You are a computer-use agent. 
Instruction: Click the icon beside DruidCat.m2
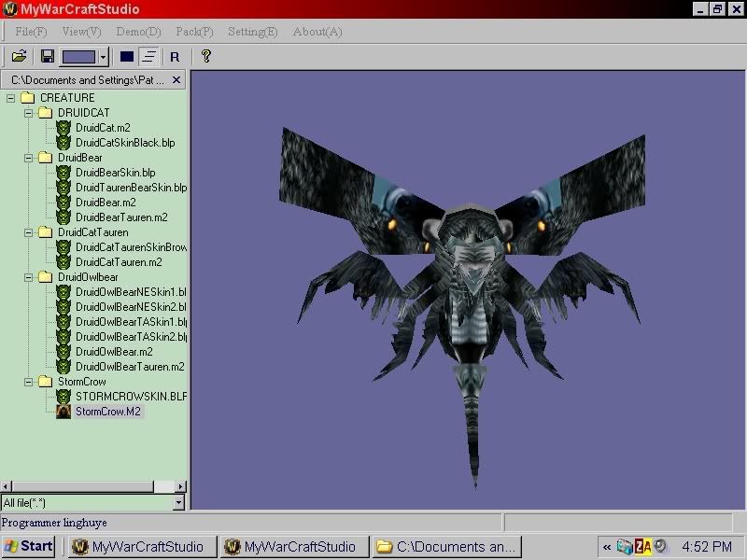click(x=63, y=128)
